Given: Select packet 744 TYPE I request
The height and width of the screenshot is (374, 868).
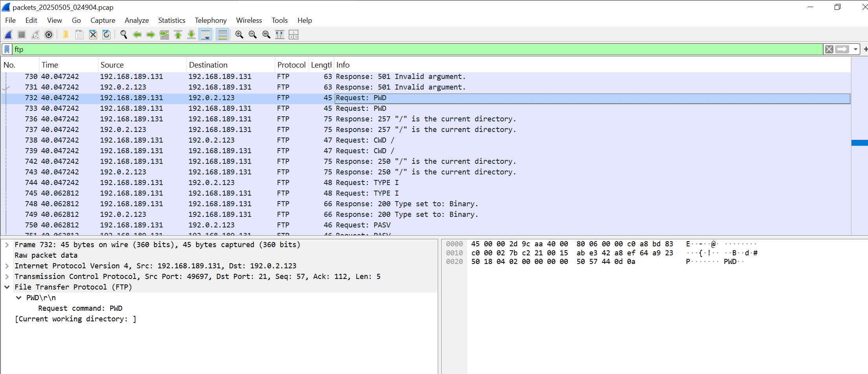Looking at the screenshot, I should (x=426, y=183).
